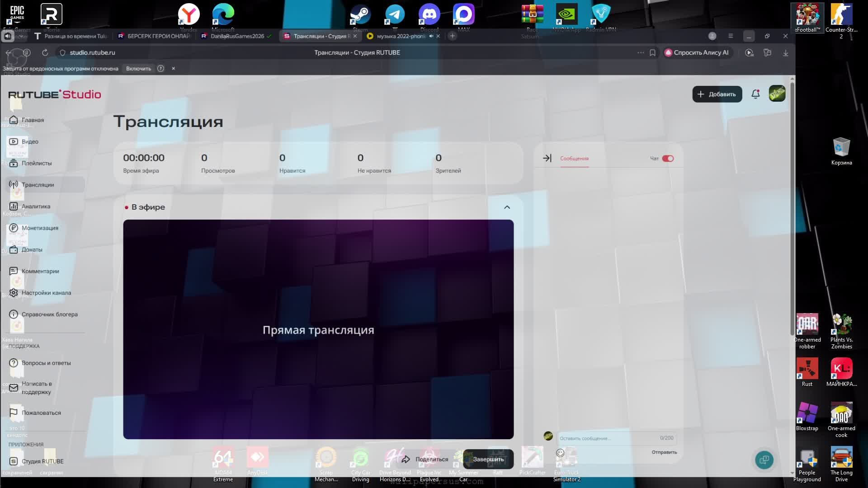Viewport: 868px width, 488px height.
Task: Click Включить protection button
Action: pos(138,69)
